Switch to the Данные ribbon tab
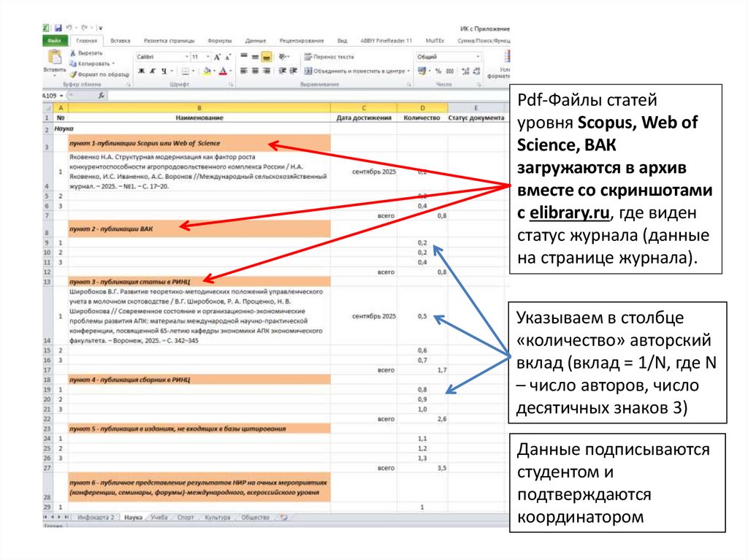Viewport: 748px width, 560px height. pos(256,41)
